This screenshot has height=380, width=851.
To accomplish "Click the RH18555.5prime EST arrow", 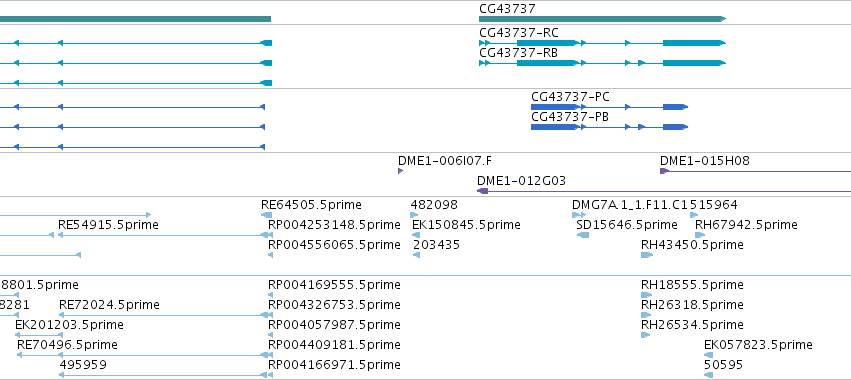I will point(645,295).
